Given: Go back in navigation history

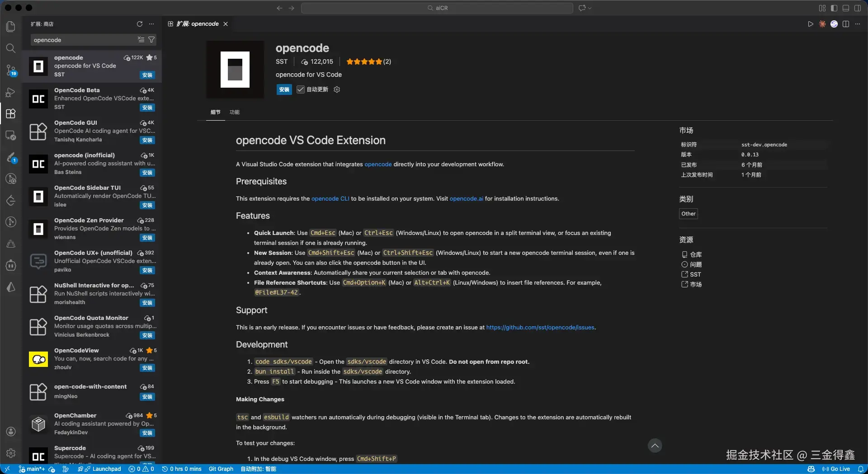Looking at the screenshot, I should (x=279, y=8).
